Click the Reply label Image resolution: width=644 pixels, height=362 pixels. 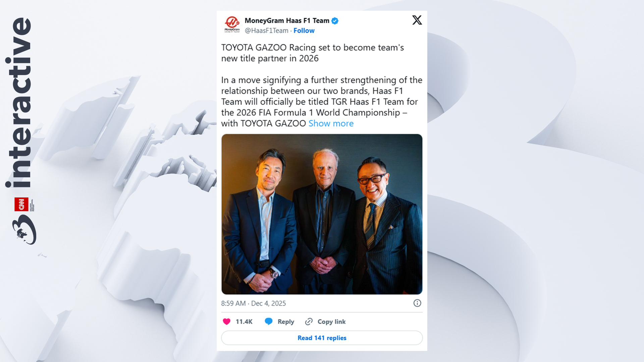[286, 322]
